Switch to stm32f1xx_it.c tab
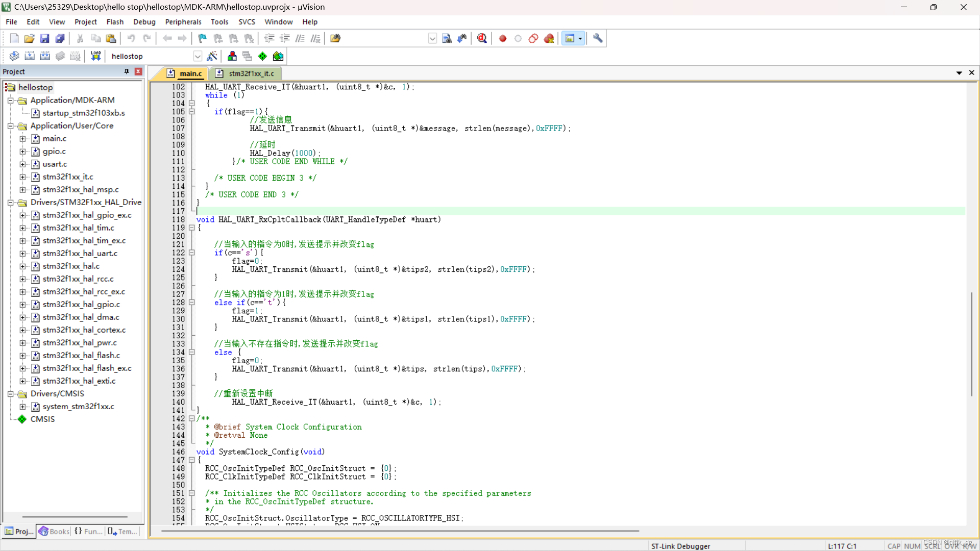Image resolution: width=980 pixels, height=551 pixels. click(251, 73)
